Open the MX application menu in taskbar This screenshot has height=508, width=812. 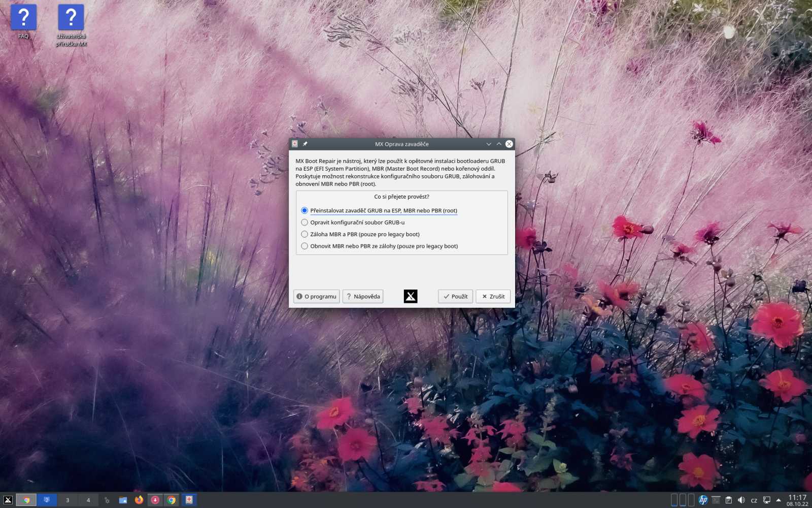[x=8, y=500]
